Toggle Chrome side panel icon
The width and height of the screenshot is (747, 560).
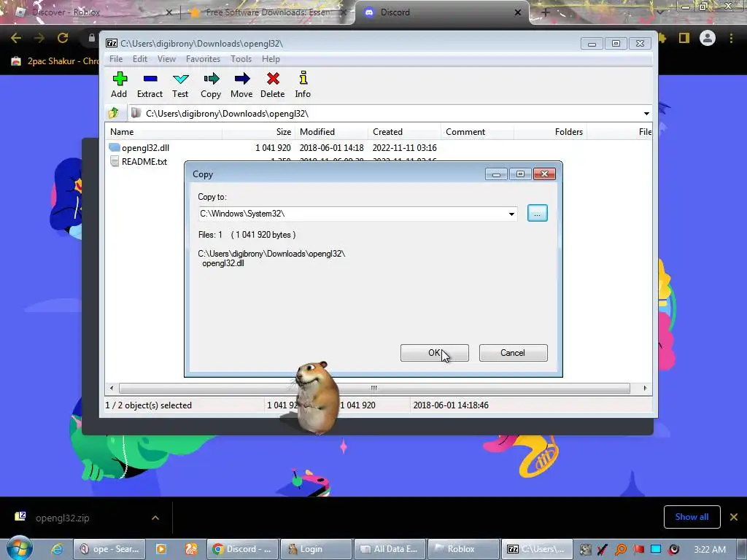click(684, 38)
